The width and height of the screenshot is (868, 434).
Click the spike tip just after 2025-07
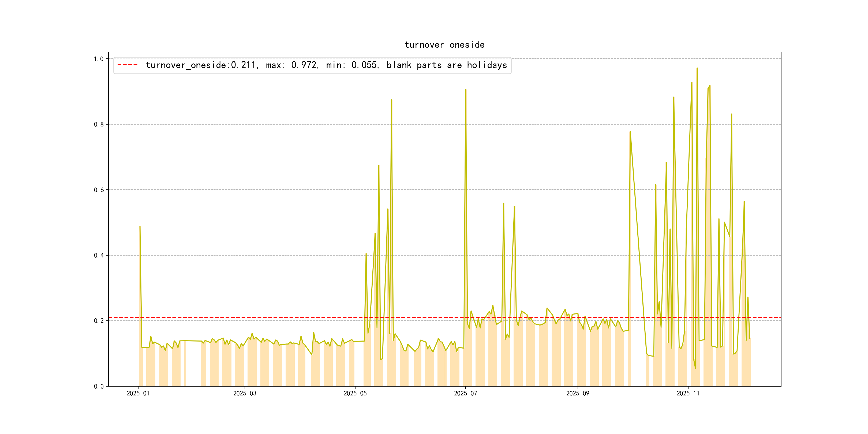click(x=465, y=90)
